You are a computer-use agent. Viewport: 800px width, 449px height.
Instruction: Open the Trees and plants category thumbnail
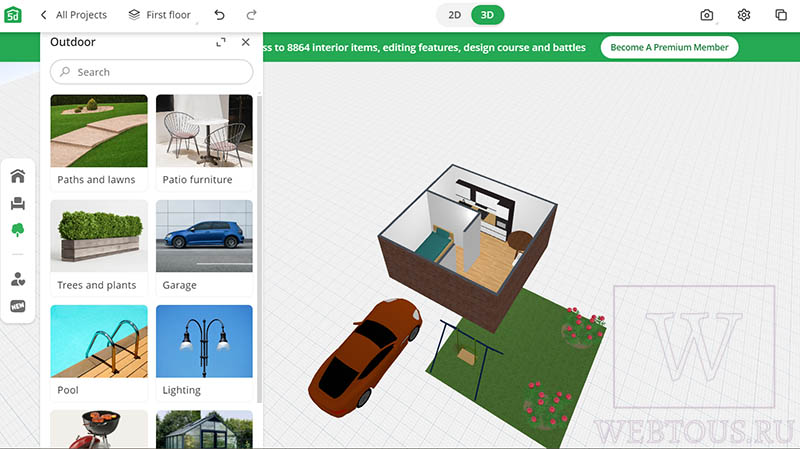[x=99, y=236]
